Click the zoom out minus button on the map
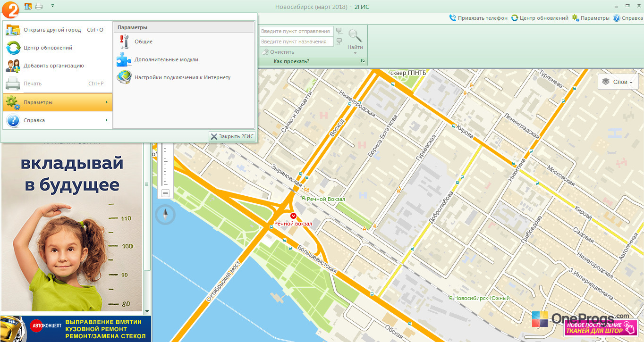The image size is (644, 342). point(165,193)
